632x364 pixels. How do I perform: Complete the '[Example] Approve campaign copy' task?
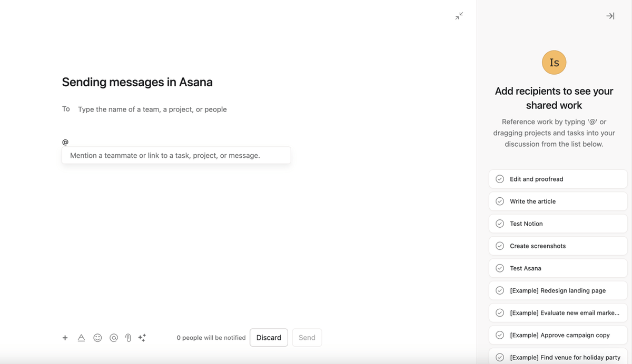[x=499, y=335]
